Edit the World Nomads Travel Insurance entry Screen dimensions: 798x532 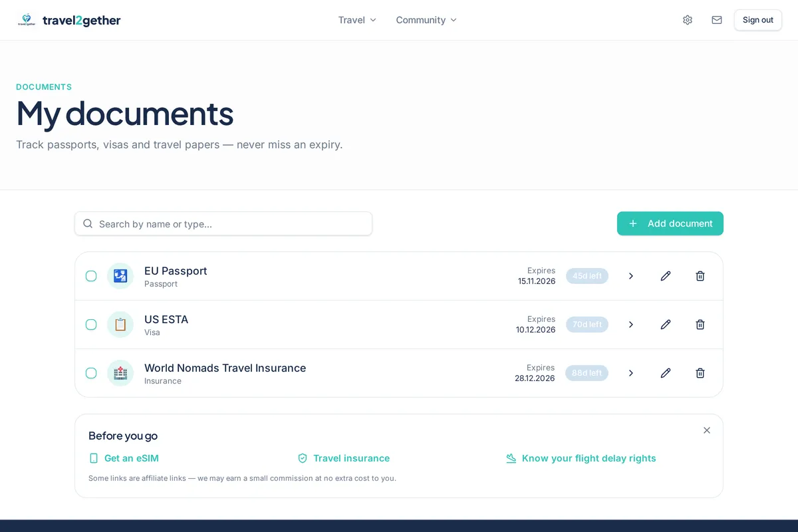[x=666, y=373]
